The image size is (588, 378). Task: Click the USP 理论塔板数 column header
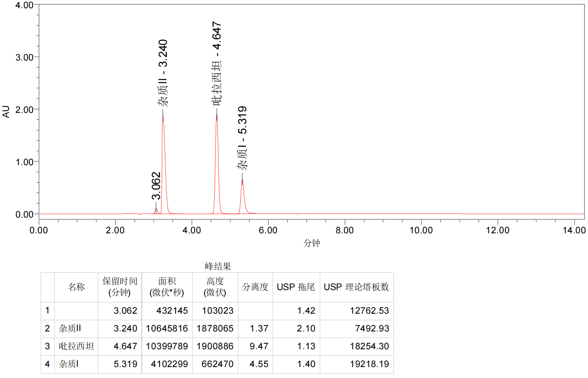(x=356, y=287)
